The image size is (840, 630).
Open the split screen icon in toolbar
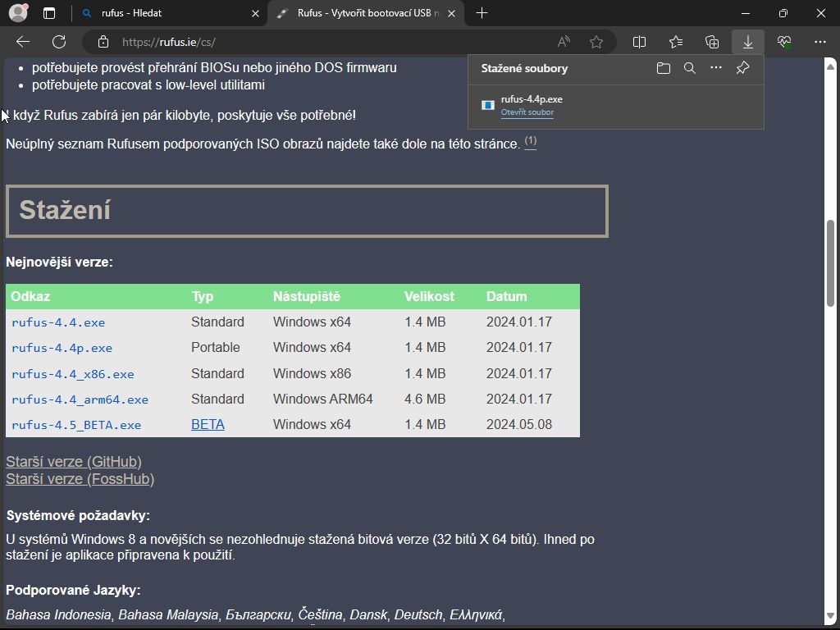640,42
